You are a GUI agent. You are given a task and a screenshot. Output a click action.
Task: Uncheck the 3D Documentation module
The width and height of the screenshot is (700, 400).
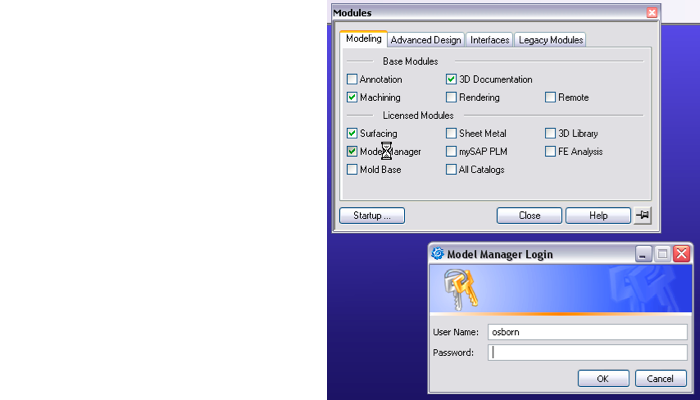[x=451, y=79]
